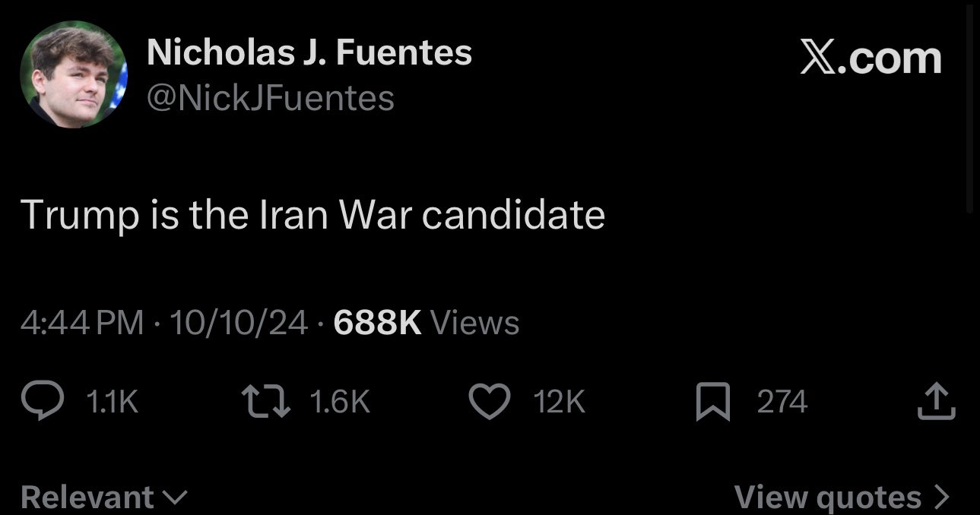Click the display name Nicholas J. Fuentes
980x515 pixels.
click(309, 53)
